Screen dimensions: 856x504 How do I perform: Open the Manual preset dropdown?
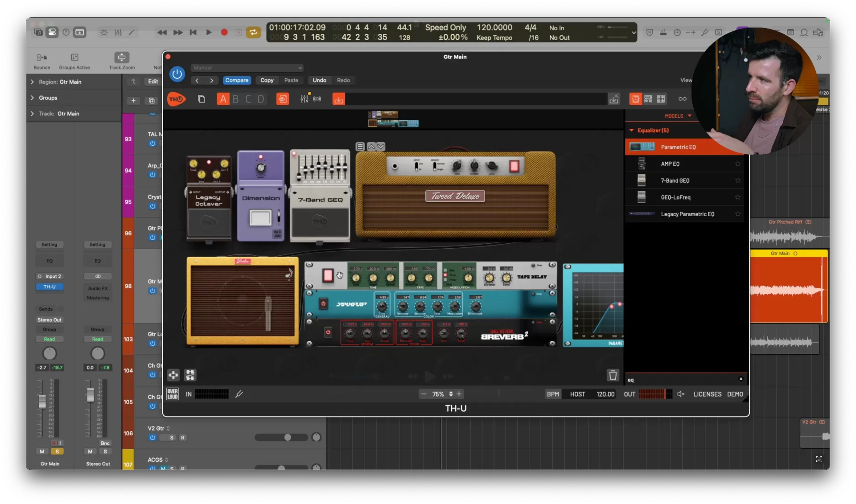click(x=247, y=68)
